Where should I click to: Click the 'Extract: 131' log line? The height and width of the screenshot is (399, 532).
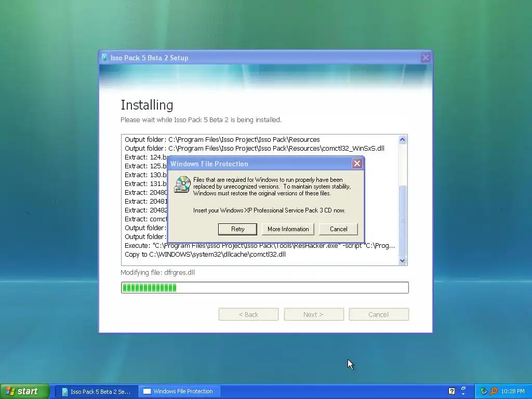[146, 183]
